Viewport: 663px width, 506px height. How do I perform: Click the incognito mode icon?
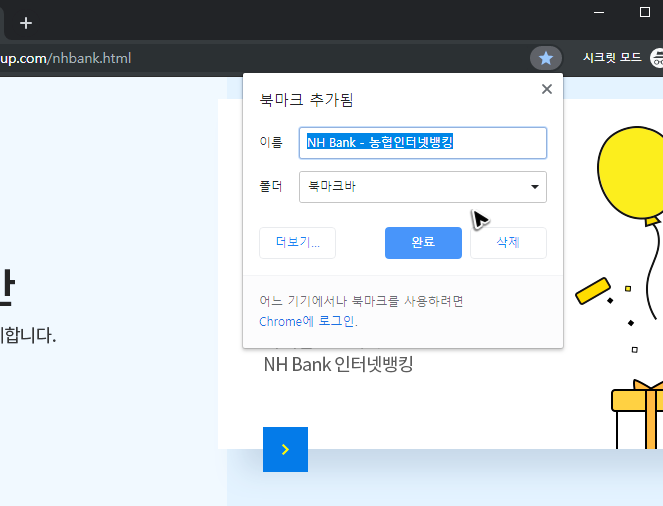[x=657, y=58]
